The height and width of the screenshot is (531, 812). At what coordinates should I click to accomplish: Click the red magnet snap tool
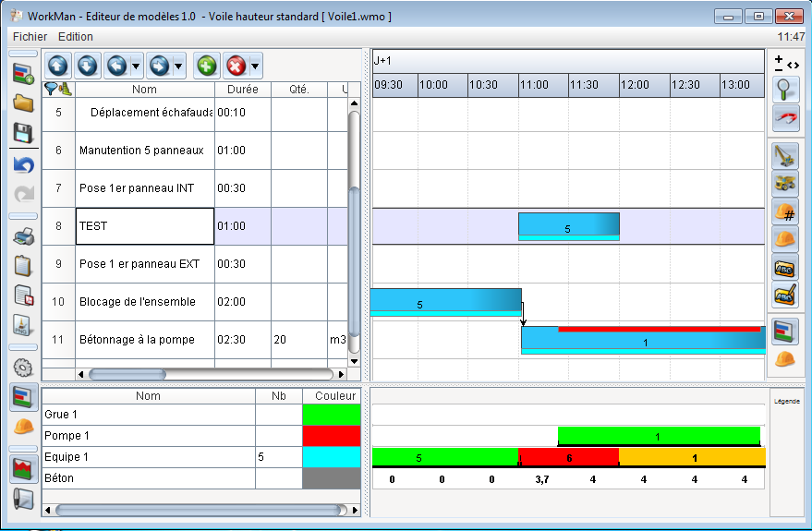[785, 117]
